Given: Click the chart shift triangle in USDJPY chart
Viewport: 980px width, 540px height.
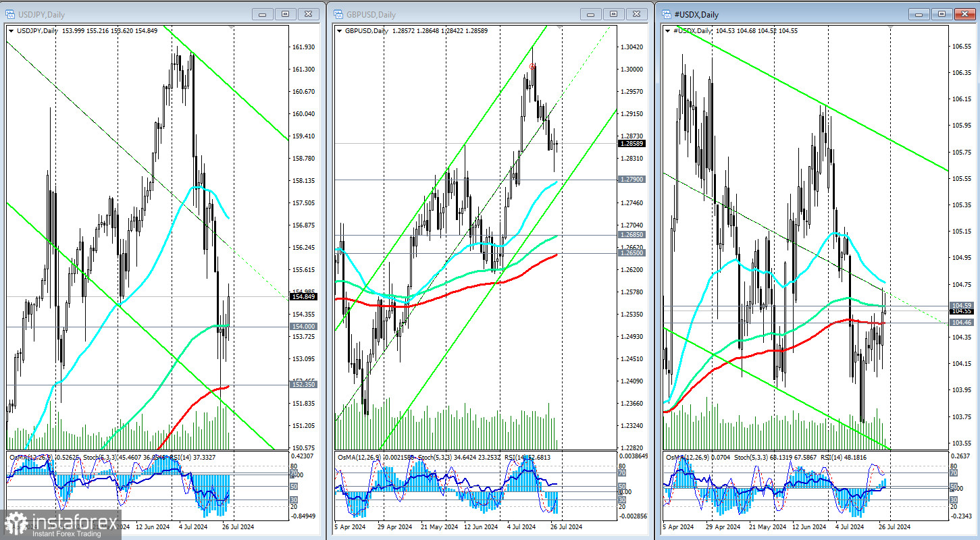Looking at the screenshot, I should (x=232, y=27).
